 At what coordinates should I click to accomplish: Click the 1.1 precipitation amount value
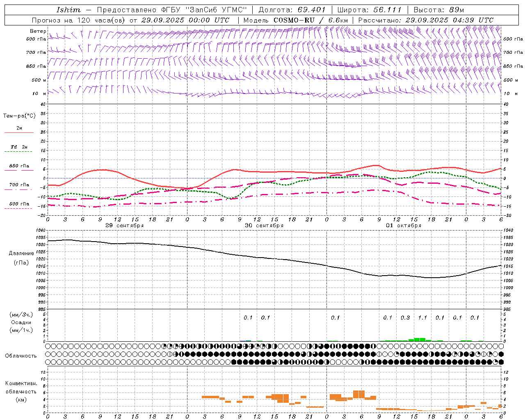422,318
